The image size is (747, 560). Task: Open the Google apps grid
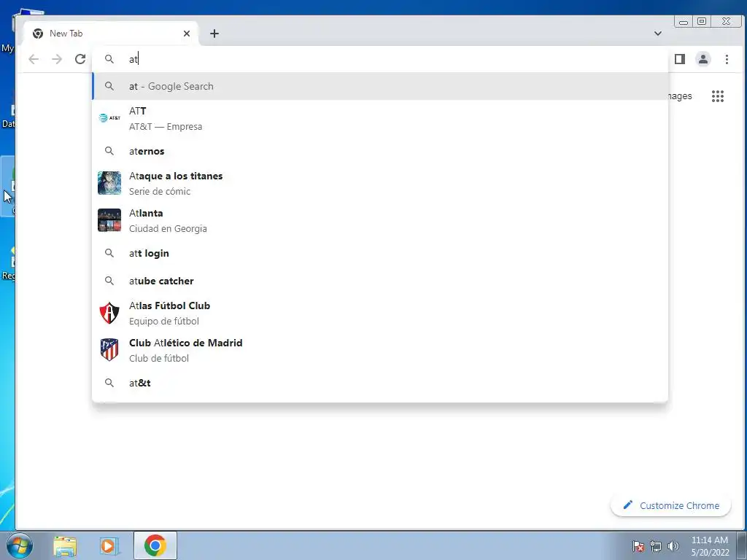718,96
